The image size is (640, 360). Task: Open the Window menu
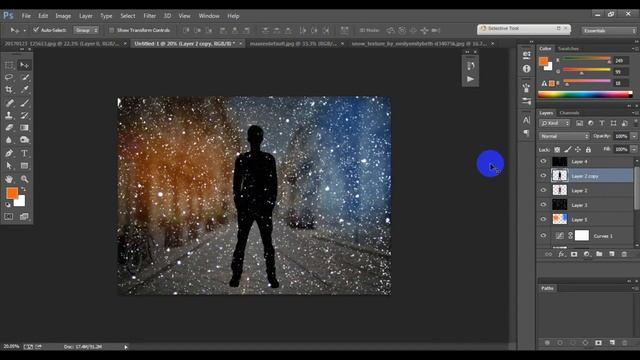209,16
